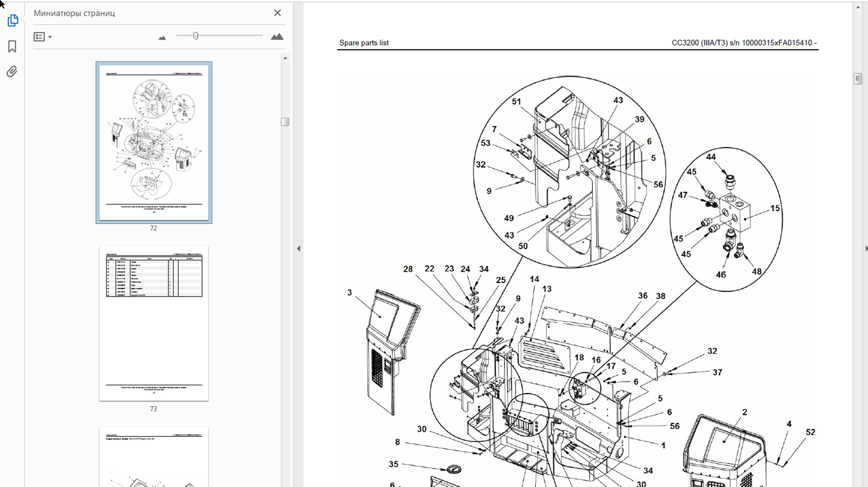This screenshot has height=487, width=868.
Task: Expand right tools pane arrow
Action: [866, 248]
